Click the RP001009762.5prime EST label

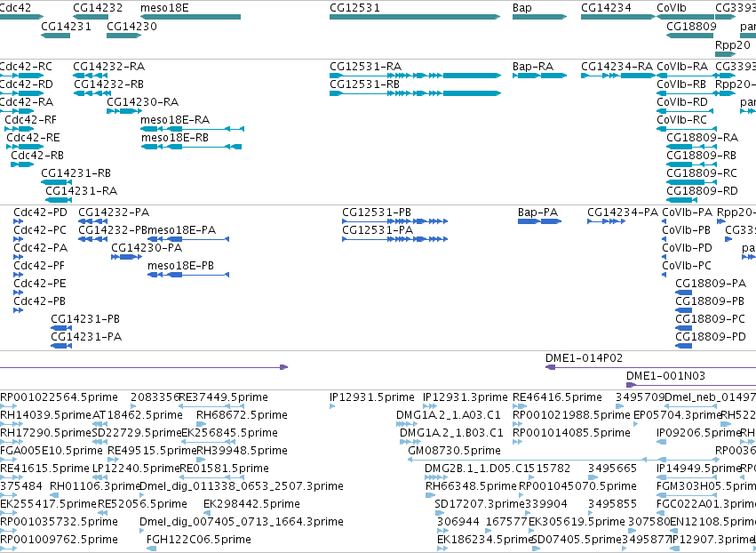click(59, 540)
